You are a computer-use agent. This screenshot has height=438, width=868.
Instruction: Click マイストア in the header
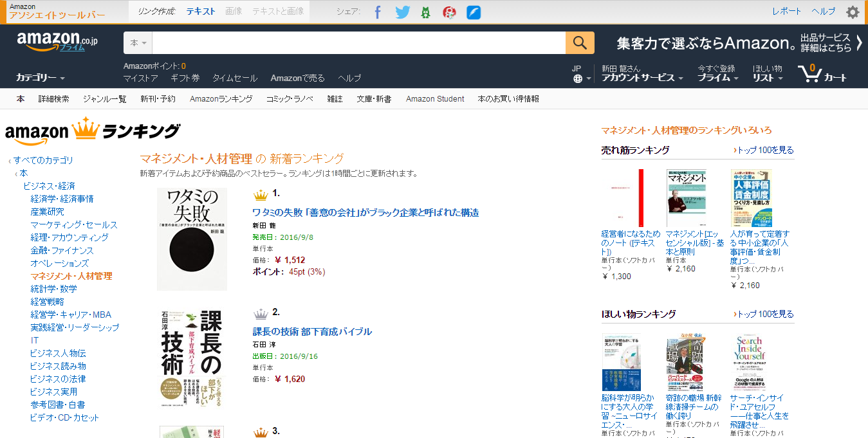coord(140,78)
